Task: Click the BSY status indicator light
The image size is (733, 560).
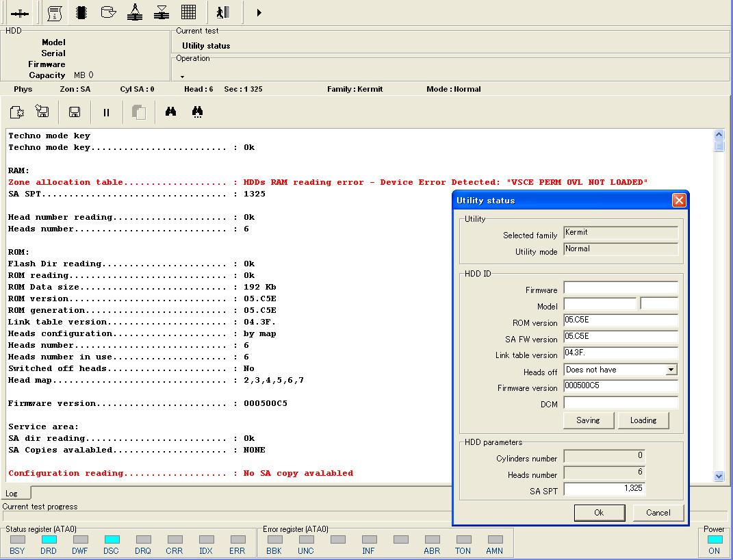Action: (18, 539)
